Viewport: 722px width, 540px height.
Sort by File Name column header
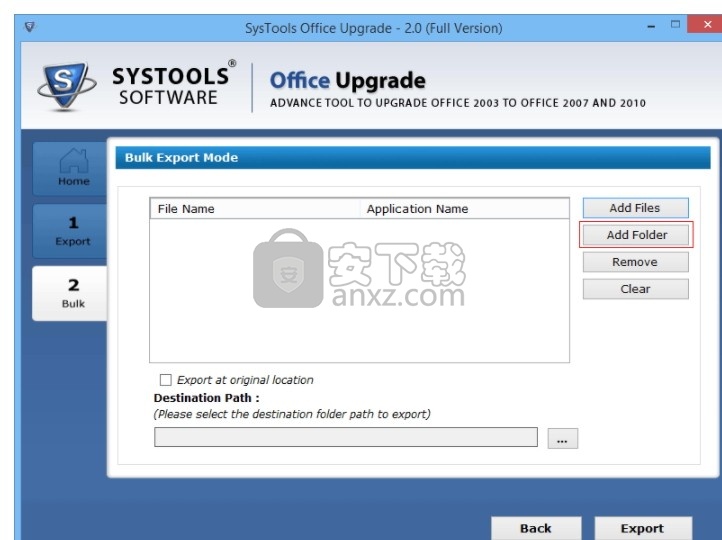coord(255,209)
